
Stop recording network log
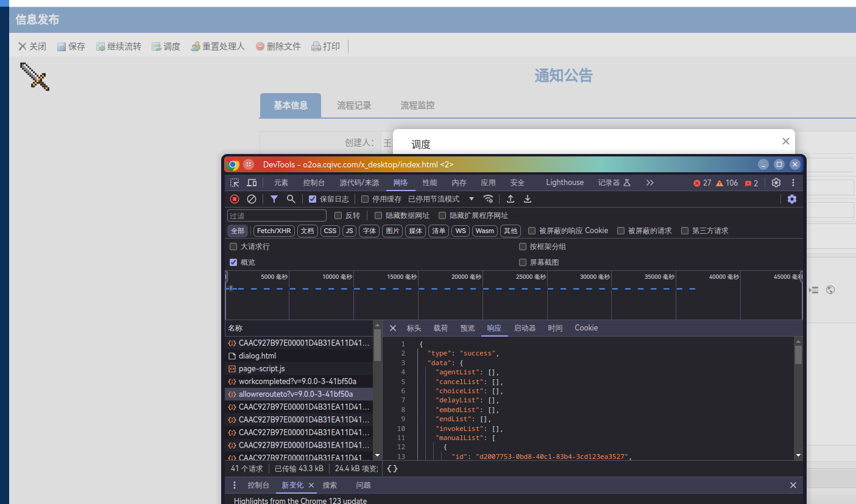click(235, 199)
